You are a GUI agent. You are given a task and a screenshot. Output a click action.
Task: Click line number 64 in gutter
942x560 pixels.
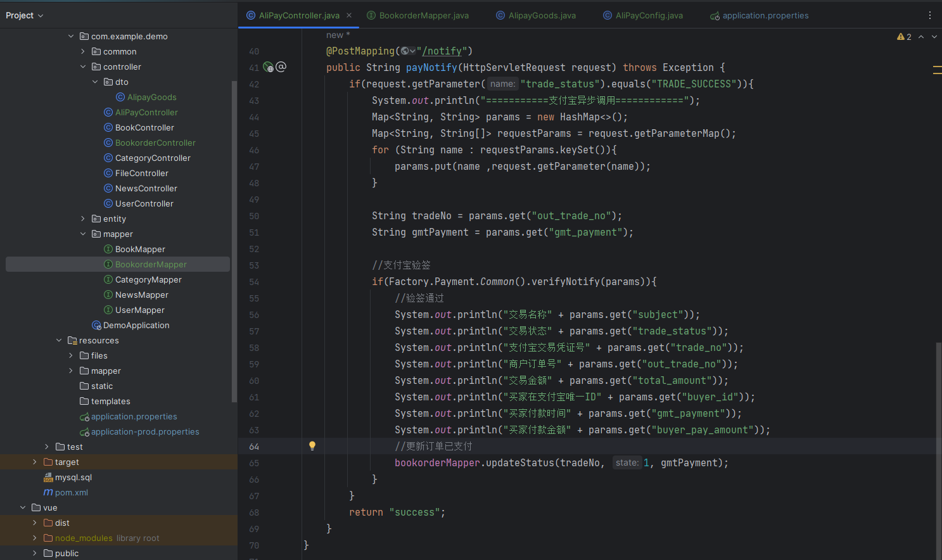[253, 447]
